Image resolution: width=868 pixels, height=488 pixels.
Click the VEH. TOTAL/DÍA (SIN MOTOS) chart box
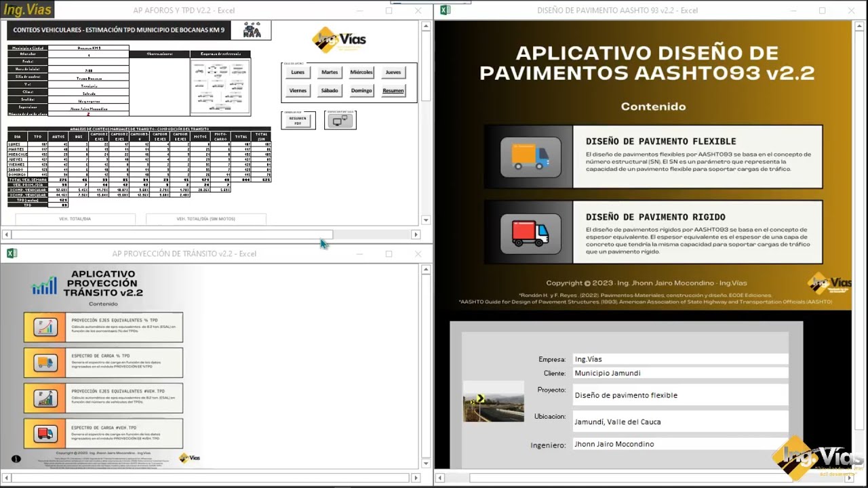point(206,219)
